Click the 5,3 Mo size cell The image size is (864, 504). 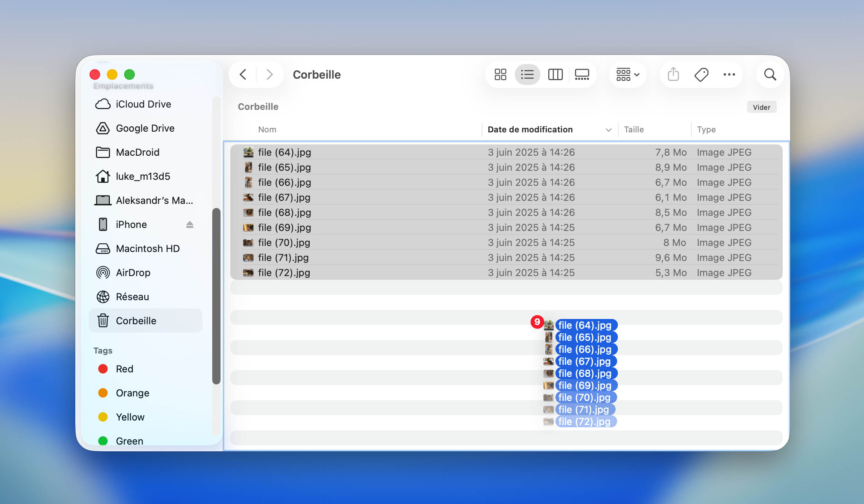pyautogui.click(x=671, y=273)
